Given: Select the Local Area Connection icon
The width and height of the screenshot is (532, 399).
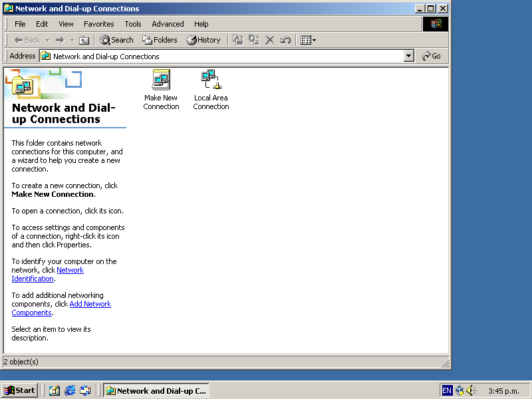Looking at the screenshot, I should [211, 90].
